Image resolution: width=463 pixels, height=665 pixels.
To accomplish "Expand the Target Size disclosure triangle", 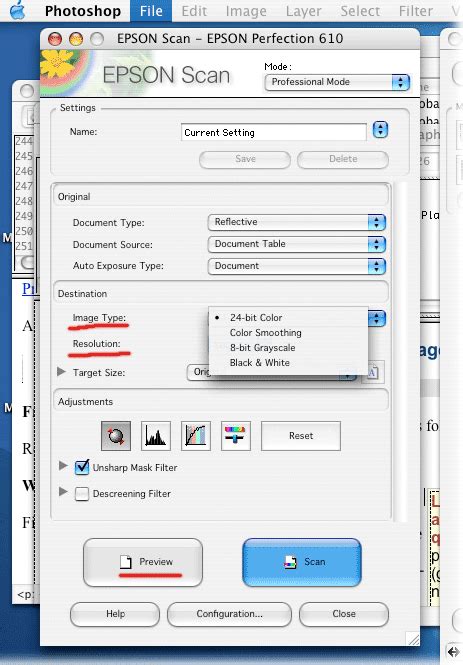I will tap(61, 372).
